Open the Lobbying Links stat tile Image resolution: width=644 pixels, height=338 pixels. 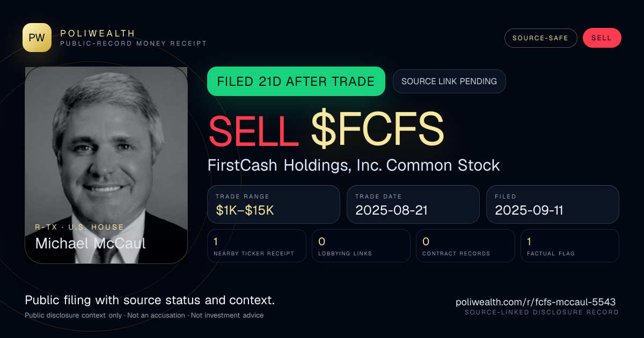tap(361, 246)
